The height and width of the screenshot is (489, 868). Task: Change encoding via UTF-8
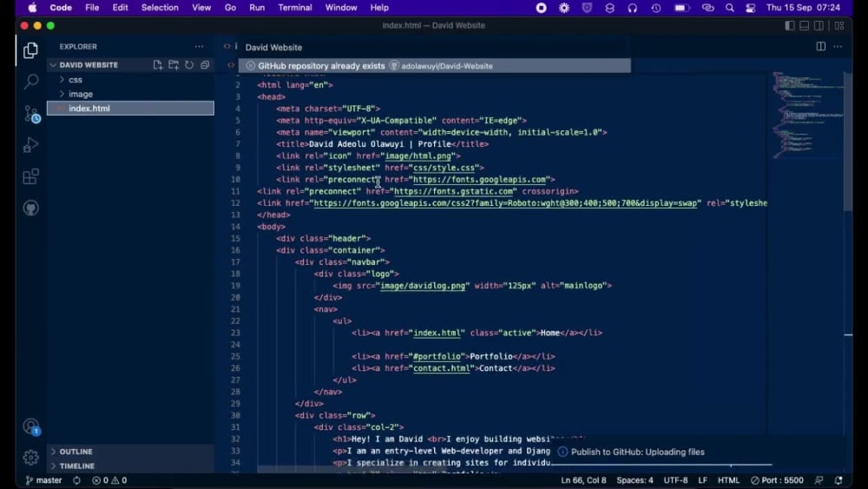coord(675,480)
